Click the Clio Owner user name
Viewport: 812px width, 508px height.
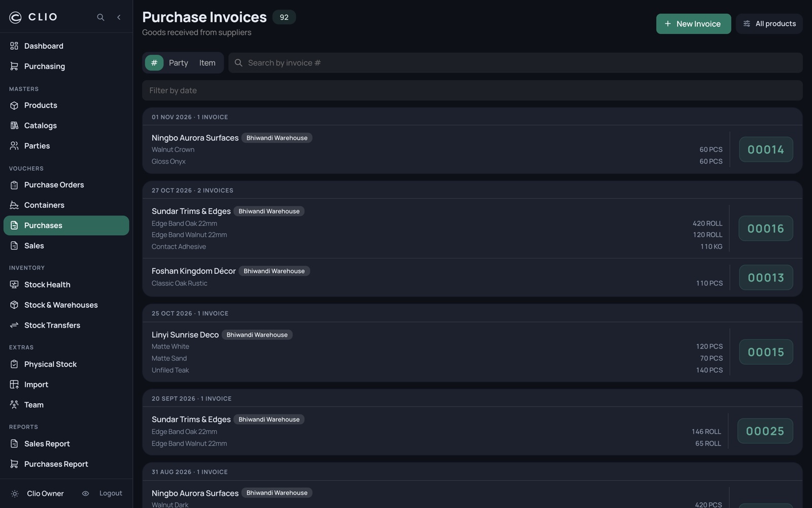point(45,494)
